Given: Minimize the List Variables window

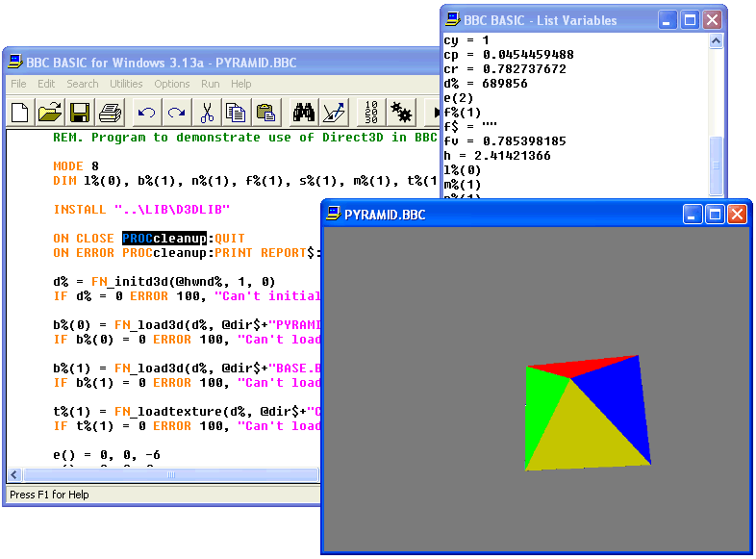Looking at the screenshot, I should coord(668,19).
